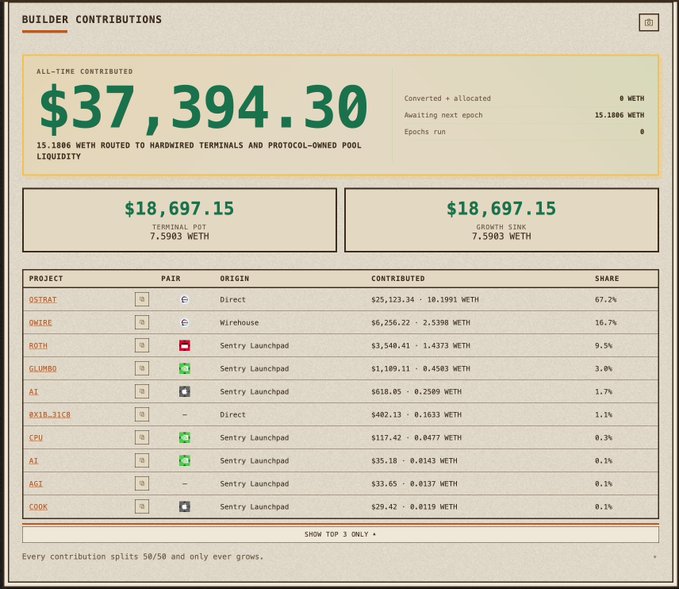679x589 pixels.
Task: Click the 'Awaiting next epoch' label
Action: 443,115
